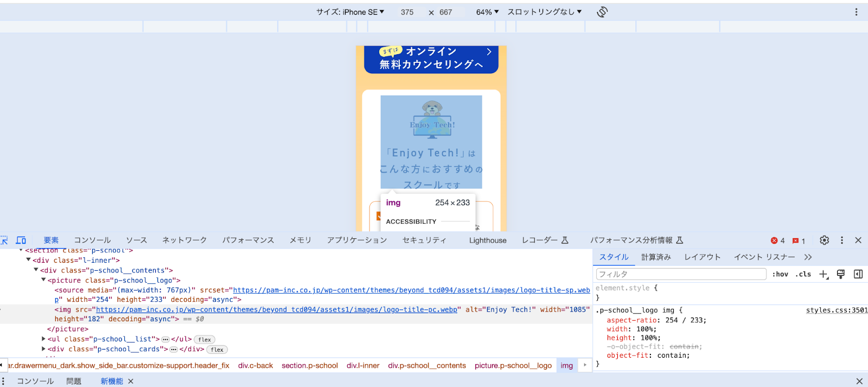Click the rotate device orientation icon

(x=602, y=12)
